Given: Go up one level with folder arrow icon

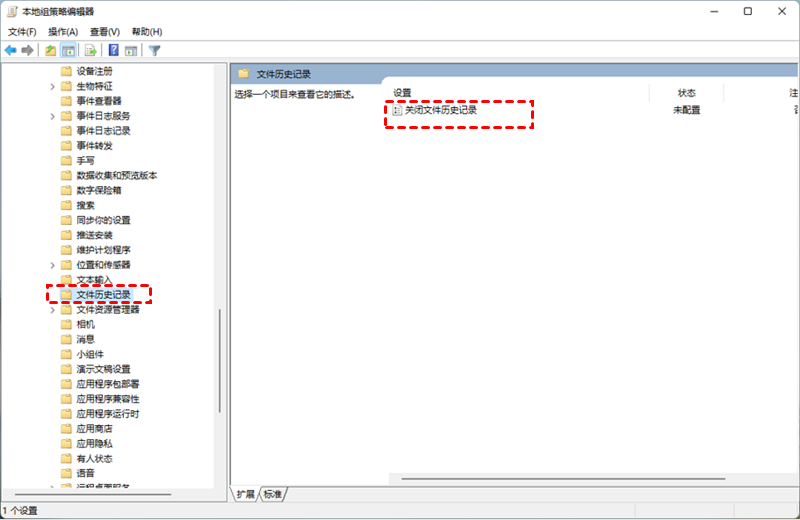Looking at the screenshot, I should [x=51, y=50].
